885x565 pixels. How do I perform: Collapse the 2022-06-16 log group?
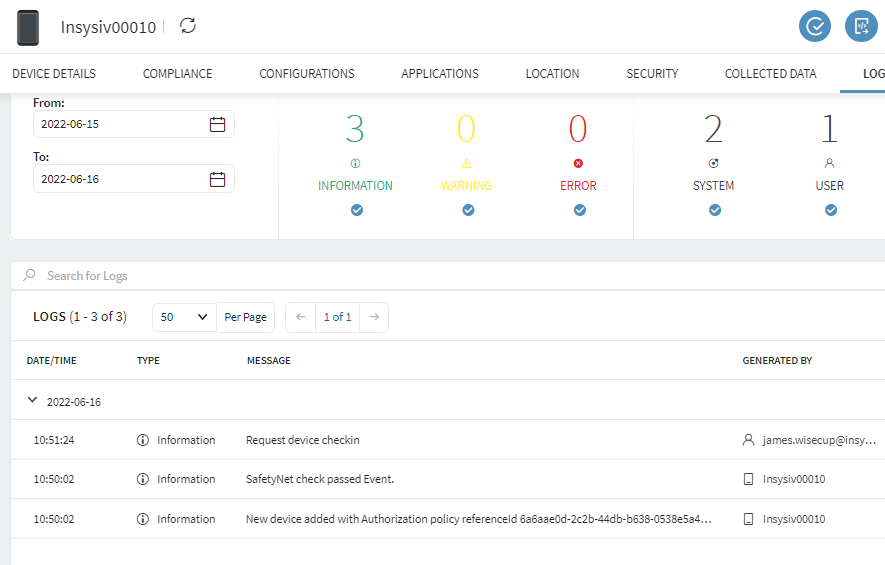tap(33, 401)
